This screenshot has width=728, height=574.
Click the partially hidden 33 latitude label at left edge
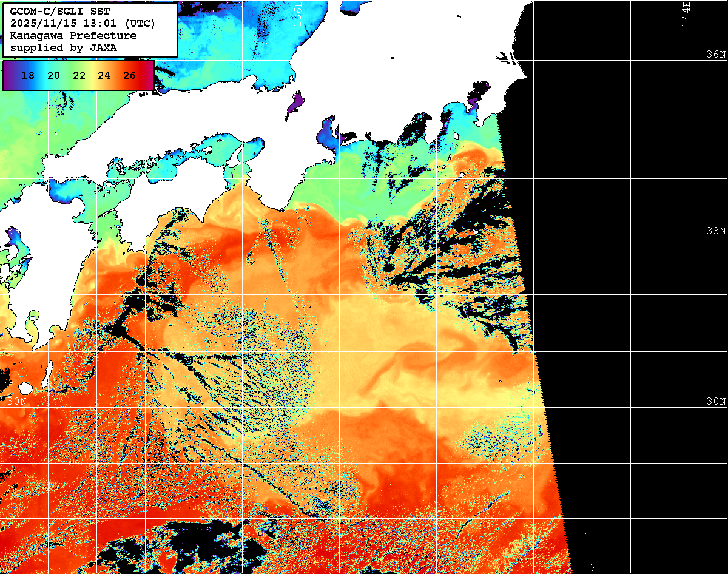[13, 232]
